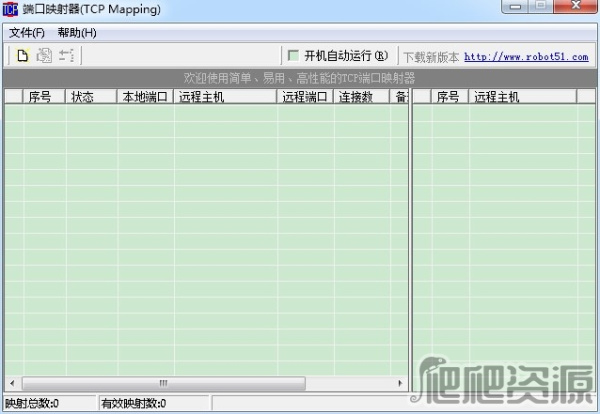Click the welcome banner text 欢迎使用
The width and height of the screenshot is (600, 414).
[299, 78]
